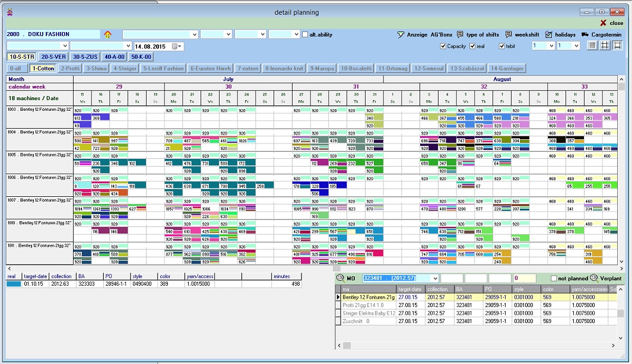Image resolution: width=632 pixels, height=364 pixels.
Task: Click the type of shifts icon
Action: [x=460, y=34]
